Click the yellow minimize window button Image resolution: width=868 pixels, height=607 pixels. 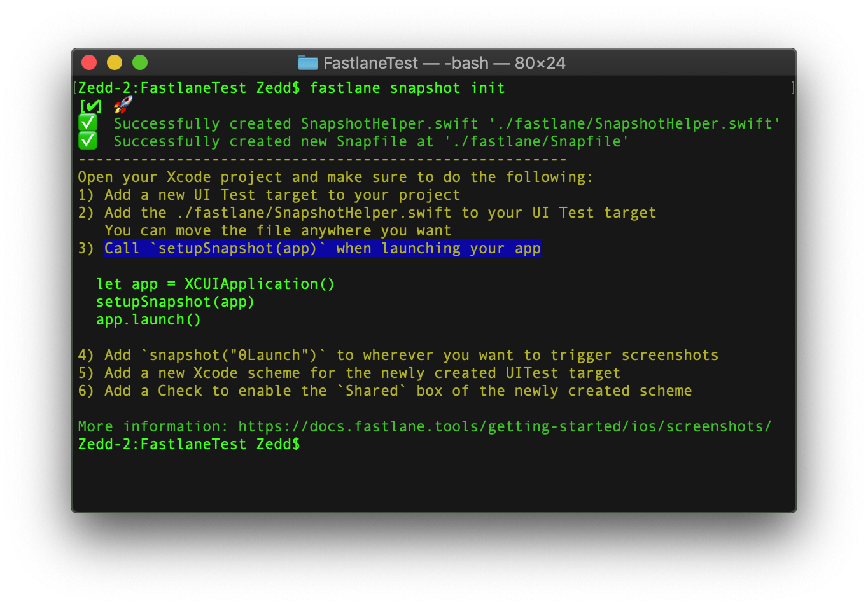(115, 62)
